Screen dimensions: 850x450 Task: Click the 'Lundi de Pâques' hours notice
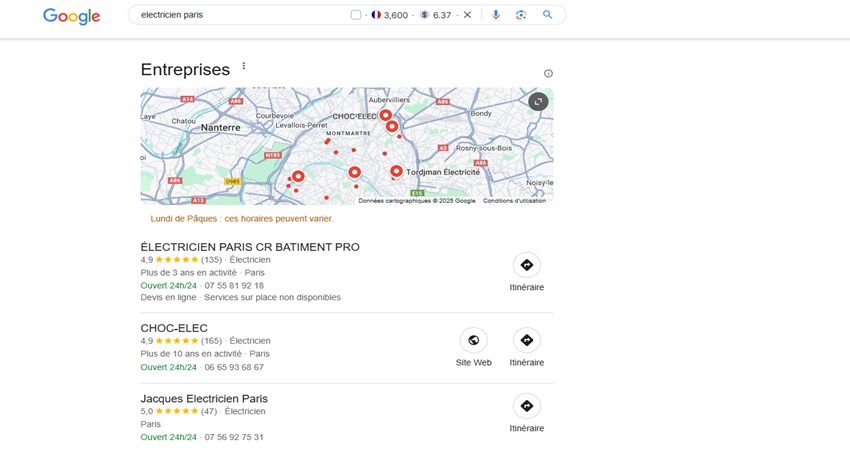[x=242, y=218]
